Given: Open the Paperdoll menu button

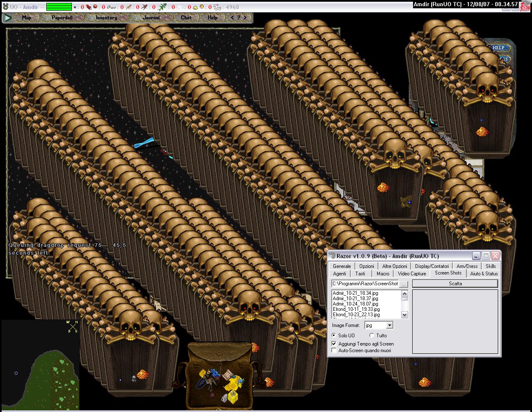Looking at the screenshot, I should [x=62, y=18].
